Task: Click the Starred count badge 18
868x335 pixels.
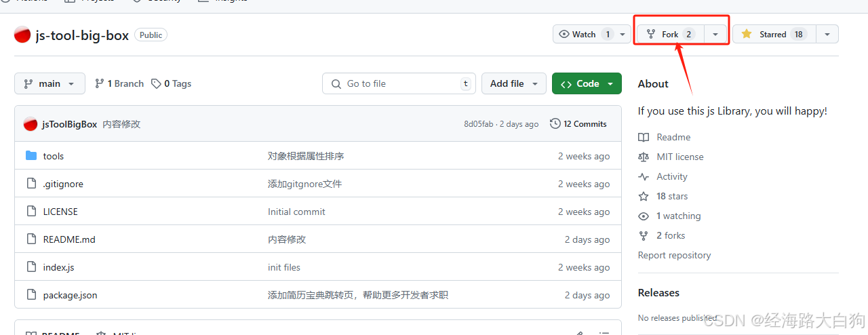Action: [799, 34]
